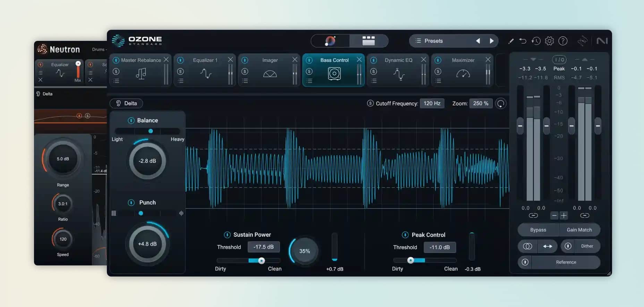
Task: Open the Imager module icon
Action: tap(270, 74)
